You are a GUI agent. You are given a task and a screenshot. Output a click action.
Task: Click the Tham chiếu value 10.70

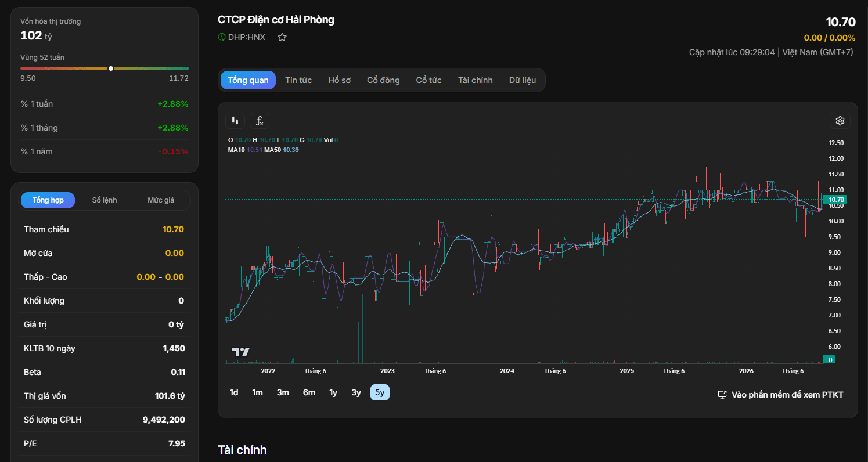(173, 229)
